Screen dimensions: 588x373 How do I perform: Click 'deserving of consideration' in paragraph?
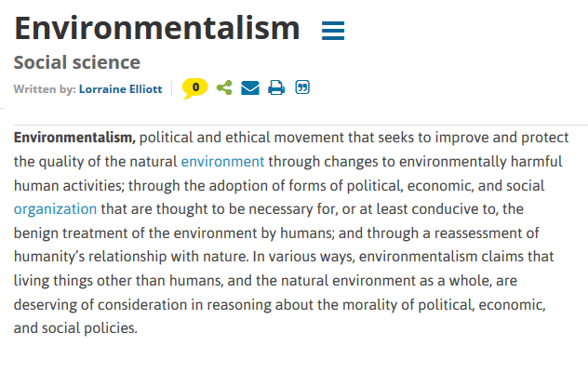pyautogui.click(x=100, y=304)
